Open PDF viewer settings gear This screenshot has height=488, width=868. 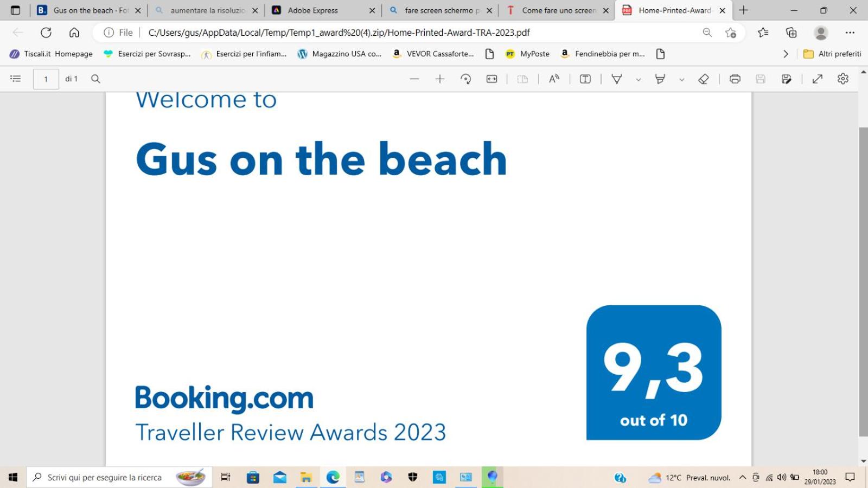point(843,79)
